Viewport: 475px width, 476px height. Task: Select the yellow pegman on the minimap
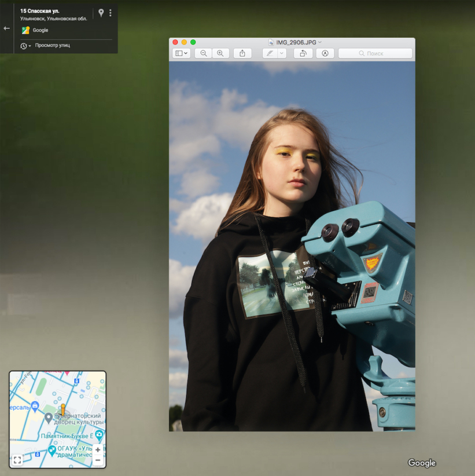[62, 409]
